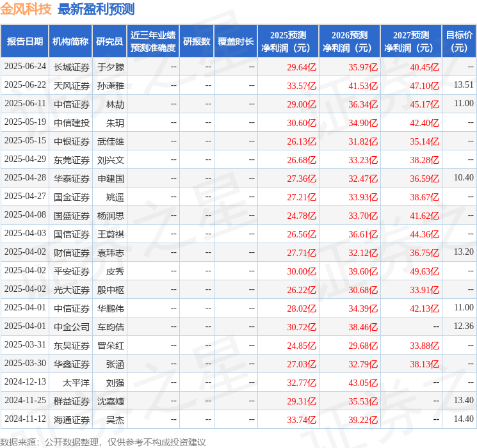Click the 金风科技 stock name title

26,10
